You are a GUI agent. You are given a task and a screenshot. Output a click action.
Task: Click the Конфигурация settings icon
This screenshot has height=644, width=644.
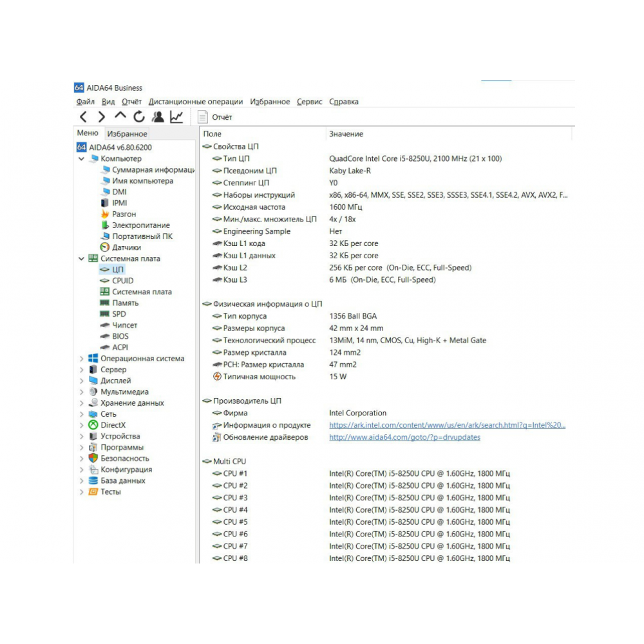click(x=93, y=469)
